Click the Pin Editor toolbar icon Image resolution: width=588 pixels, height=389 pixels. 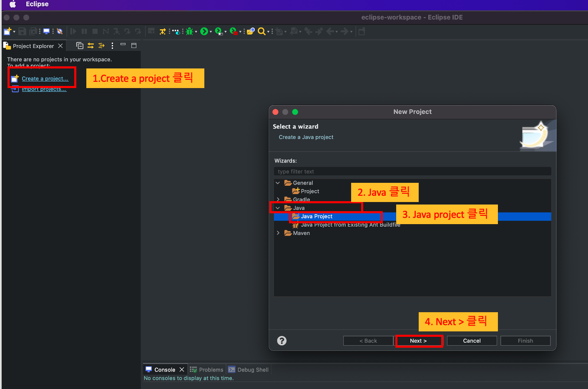click(x=362, y=31)
